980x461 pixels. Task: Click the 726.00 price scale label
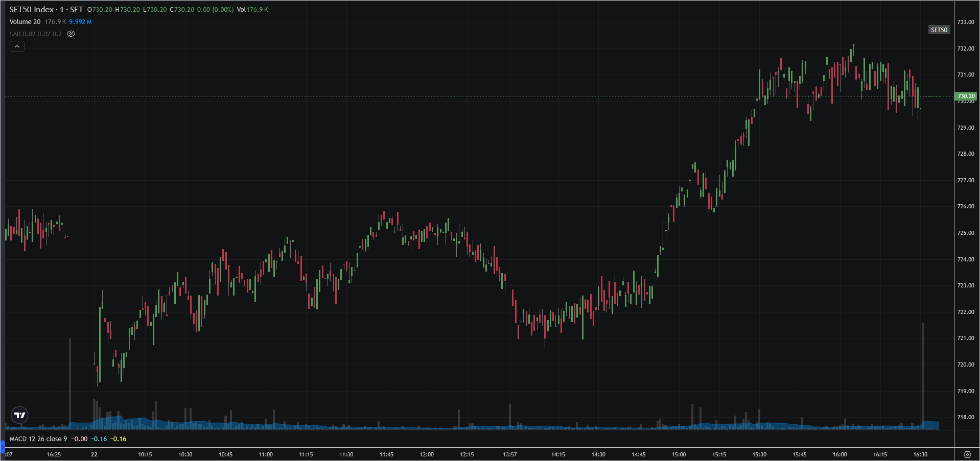[966, 206]
